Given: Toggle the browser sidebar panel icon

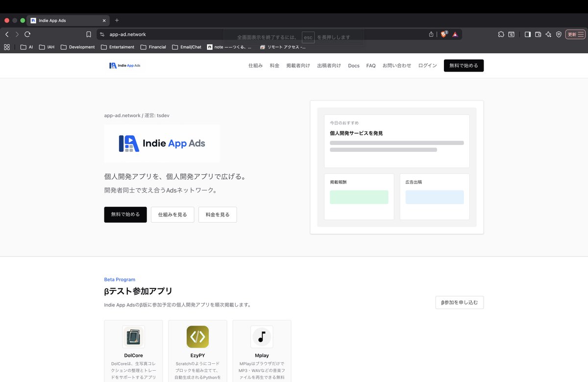Looking at the screenshot, I should tap(528, 34).
